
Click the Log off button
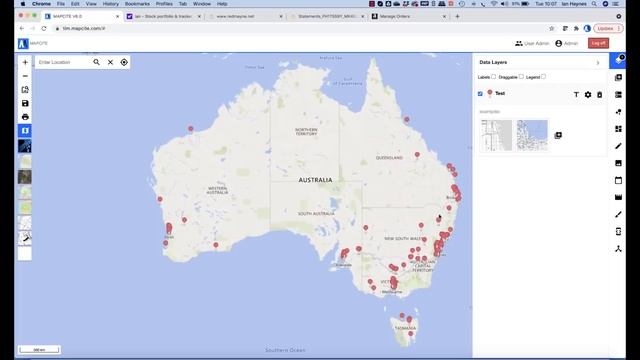click(598, 43)
